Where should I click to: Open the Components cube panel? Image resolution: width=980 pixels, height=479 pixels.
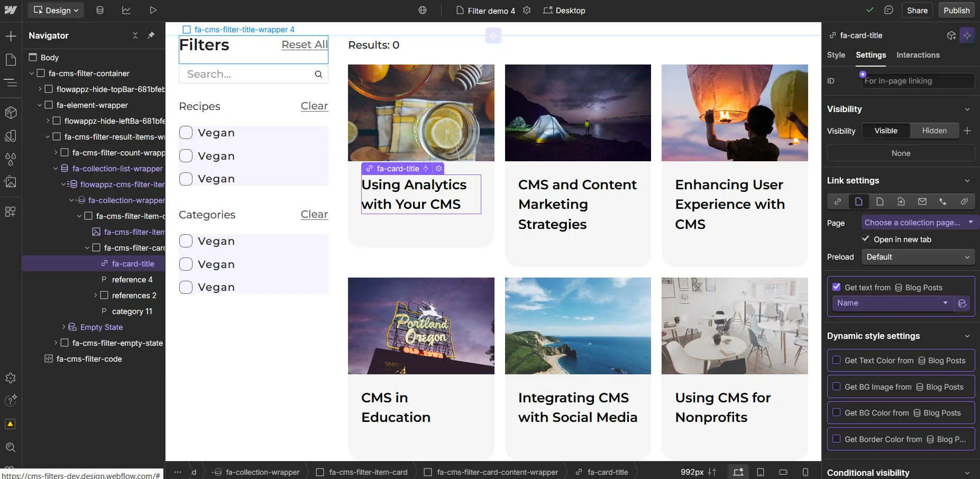[x=11, y=113]
